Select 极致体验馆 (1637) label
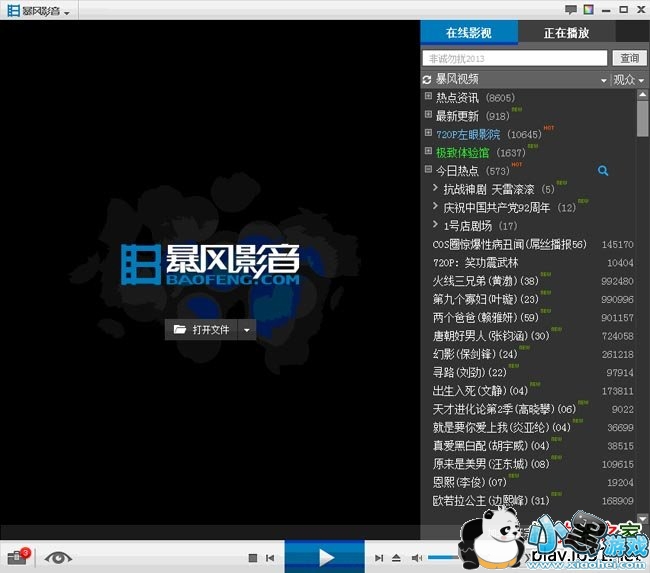Screen dimensions: 650x573 tap(480, 153)
